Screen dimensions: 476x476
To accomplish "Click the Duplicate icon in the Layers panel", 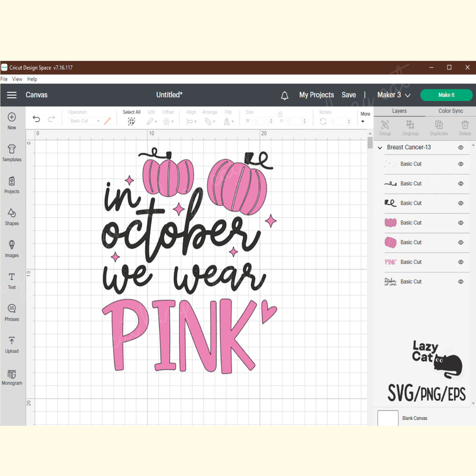I will pos(439,126).
